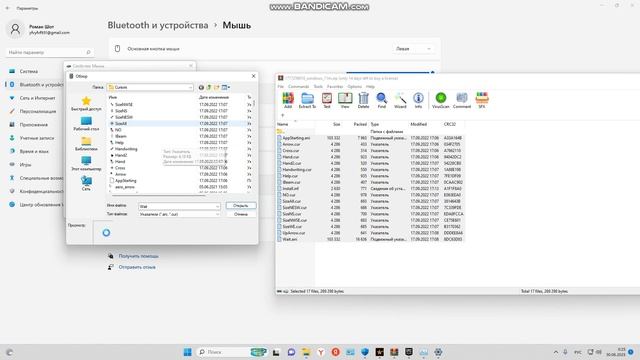The width and height of the screenshot is (640, 360).
Task: Open WinRAR's Commands menu
Action: pyautogui.click(x=298, y=87)
